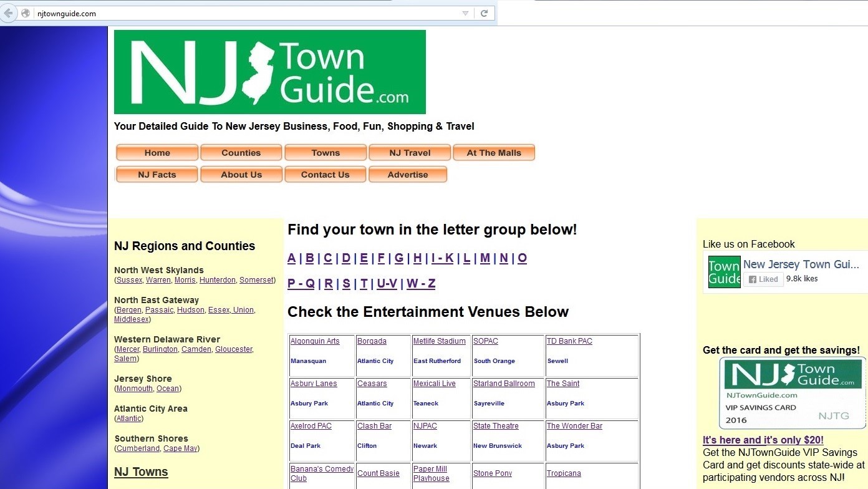The width and height of the screenshot is (868, 489).
Task: Open the NJ Facts navigation button
Action: pyautogui.click(x=157, y=175)
